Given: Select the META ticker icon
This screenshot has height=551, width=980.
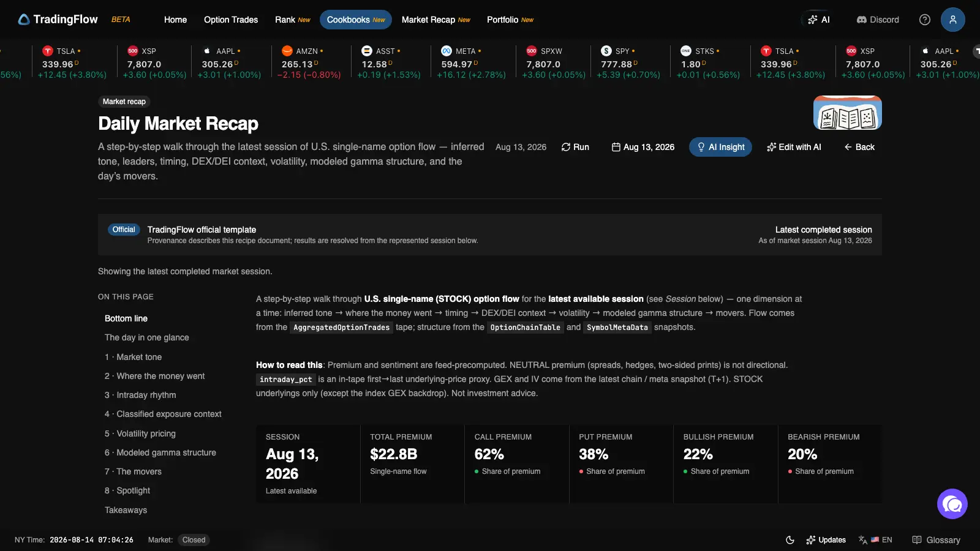Looking at the screenshot, I should click(x=447, y=51).
